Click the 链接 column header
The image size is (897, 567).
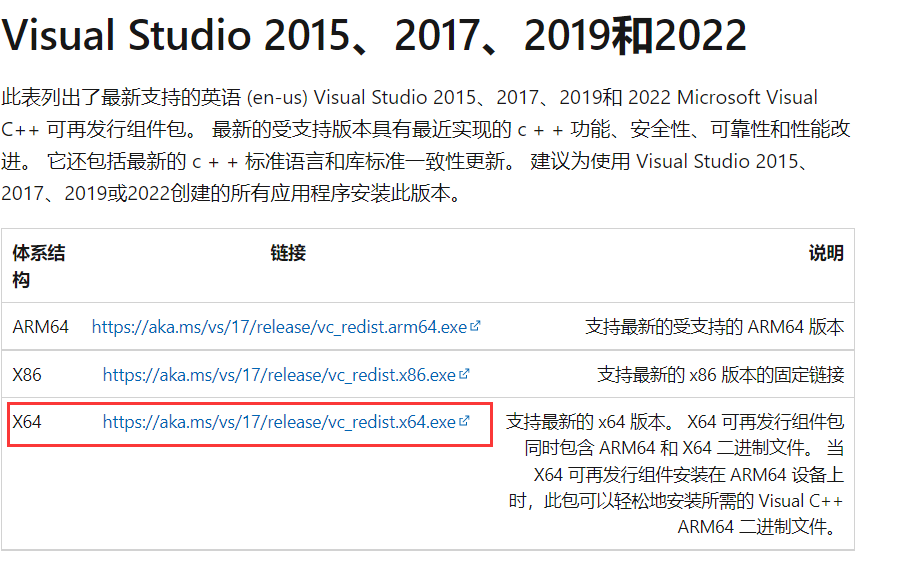click(288, 253)
